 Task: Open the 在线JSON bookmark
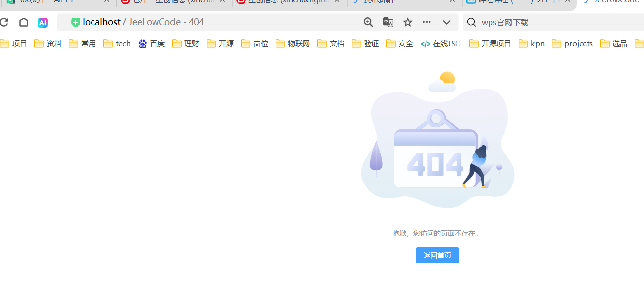(441, 44)
